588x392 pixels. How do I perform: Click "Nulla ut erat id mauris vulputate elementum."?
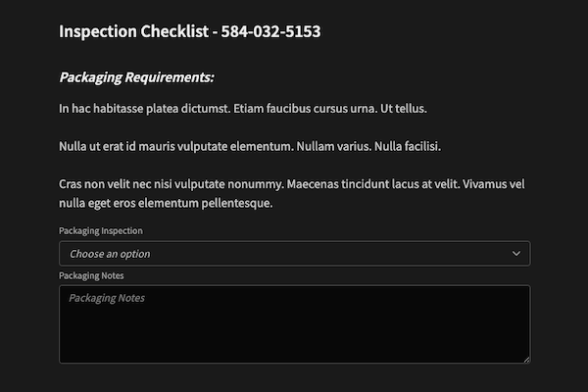(176, 146)
